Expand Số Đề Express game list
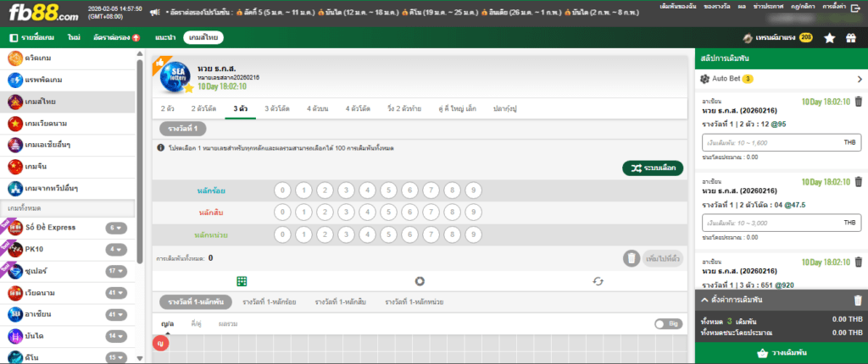The height and width of the screenshot is (364, 868). point(117,228)
